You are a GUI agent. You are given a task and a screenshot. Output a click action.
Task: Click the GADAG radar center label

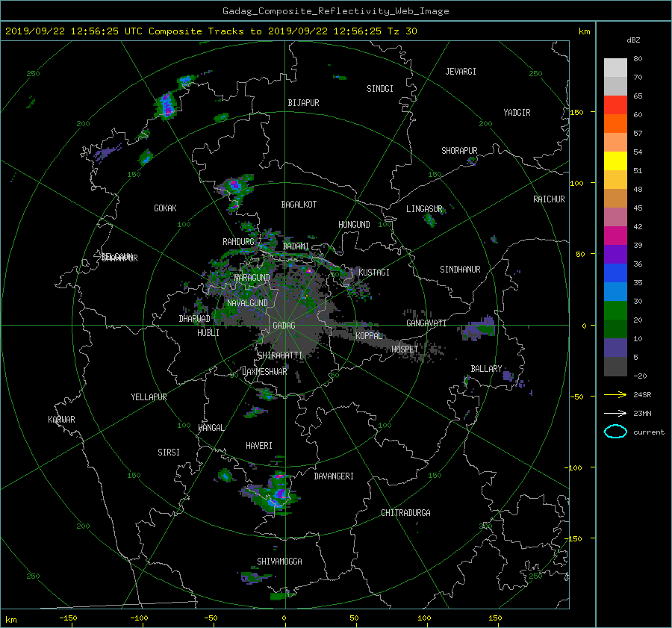pos(284,326)
